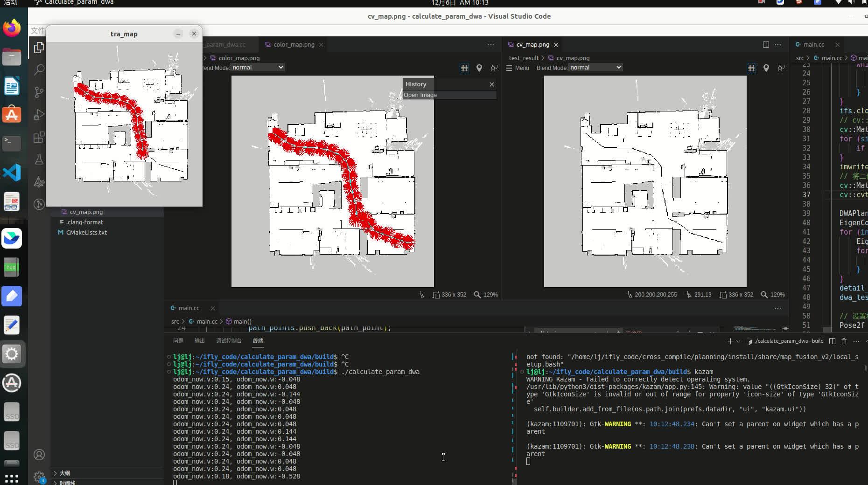Split the cv_map.png editor to the right
The image size is (868, 485).
click(x=766, y=45)
